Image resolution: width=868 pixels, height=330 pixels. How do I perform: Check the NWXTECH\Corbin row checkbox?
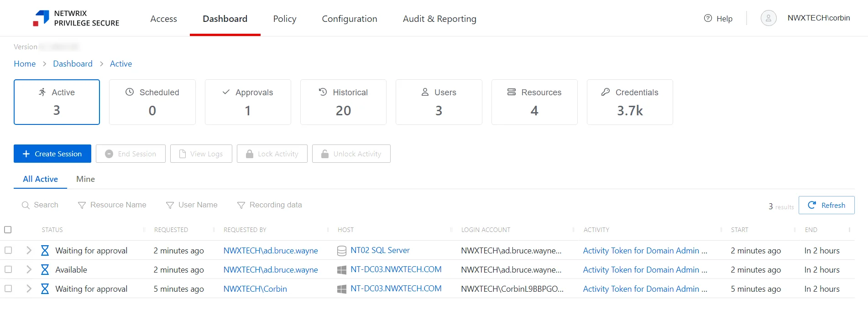tap(8, 289)
